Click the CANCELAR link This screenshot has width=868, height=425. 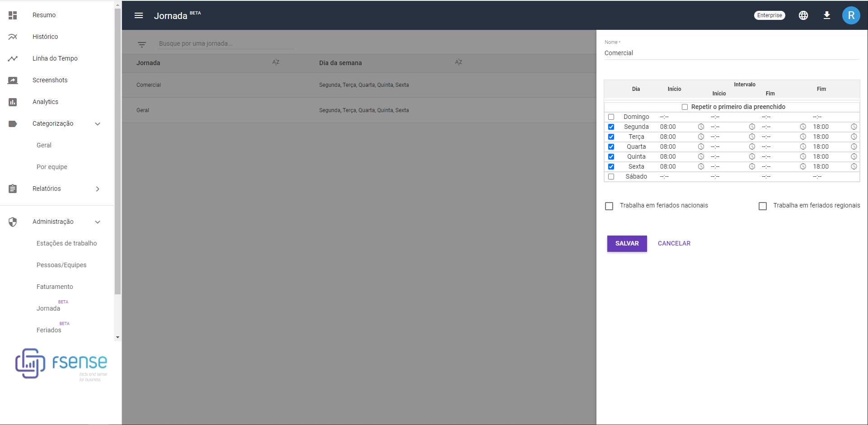point(674,243)
